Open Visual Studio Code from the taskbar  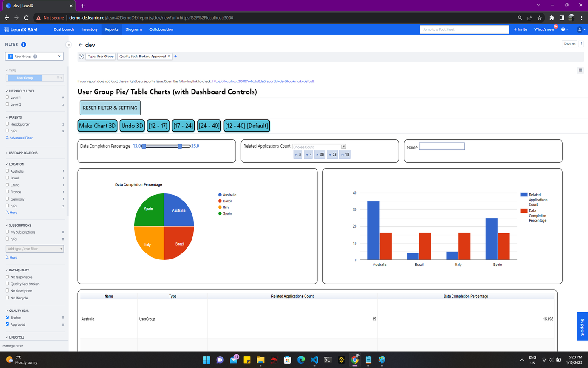[x=314, y=360]
